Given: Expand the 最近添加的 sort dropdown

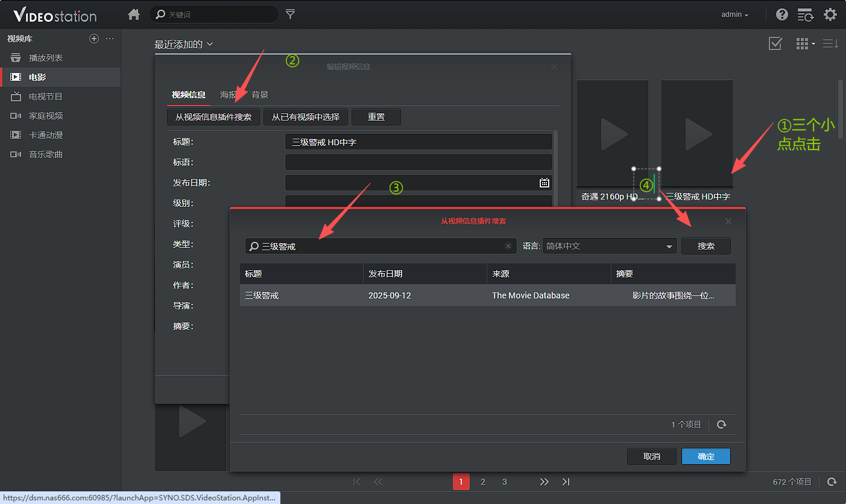Looking at the screenshot, I should point(184,44).
